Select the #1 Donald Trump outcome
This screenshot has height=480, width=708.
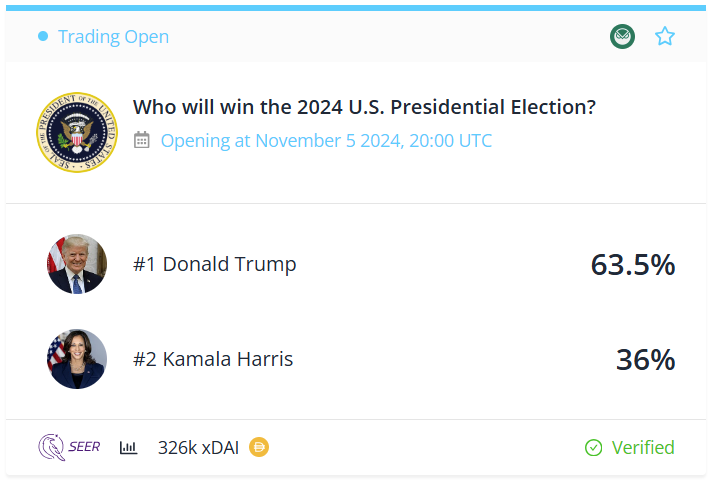coord(214,264)
